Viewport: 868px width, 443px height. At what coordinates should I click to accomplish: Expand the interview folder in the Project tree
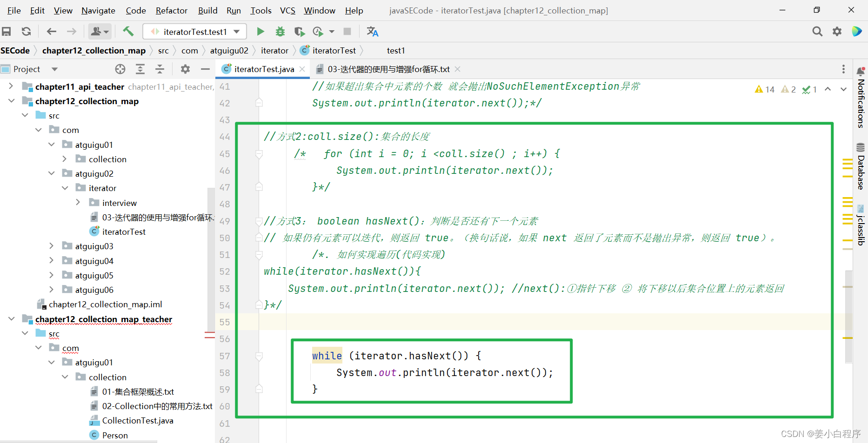pyautogui.click(x=78, y=203)
